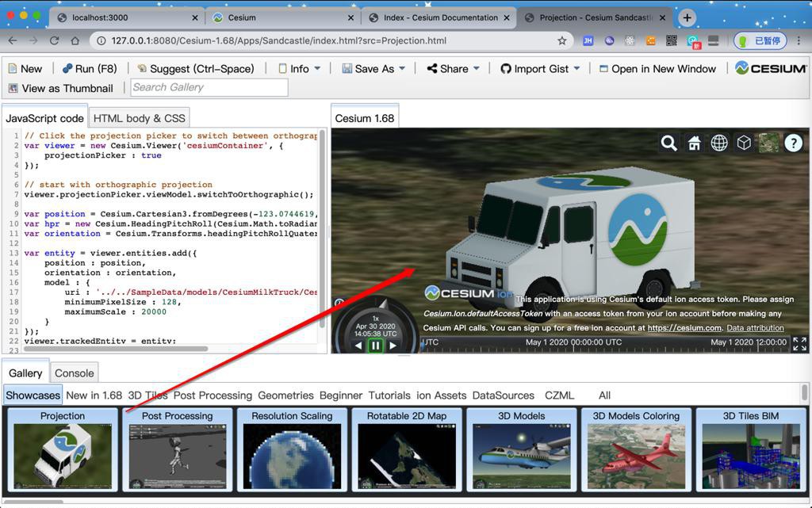Viewport: 812px width, 508px height.
Task: Select New in 1.68 category
Action: coord(94,395)
